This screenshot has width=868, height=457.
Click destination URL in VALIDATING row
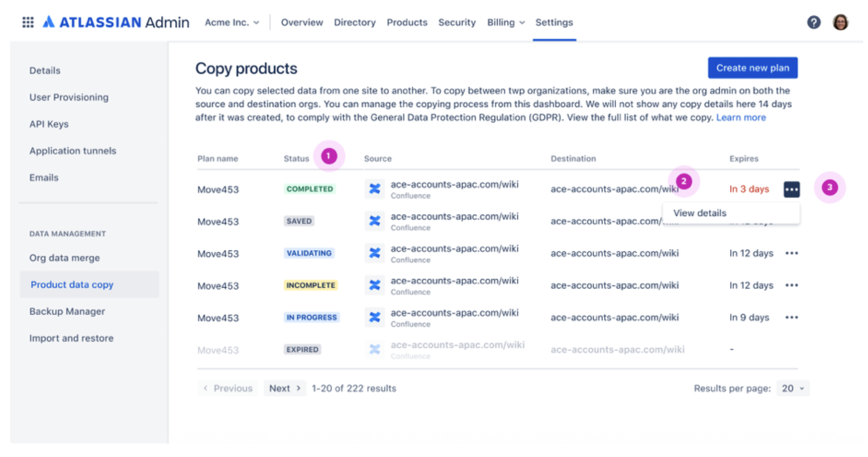pyautogui.click(x=614, y=253)
